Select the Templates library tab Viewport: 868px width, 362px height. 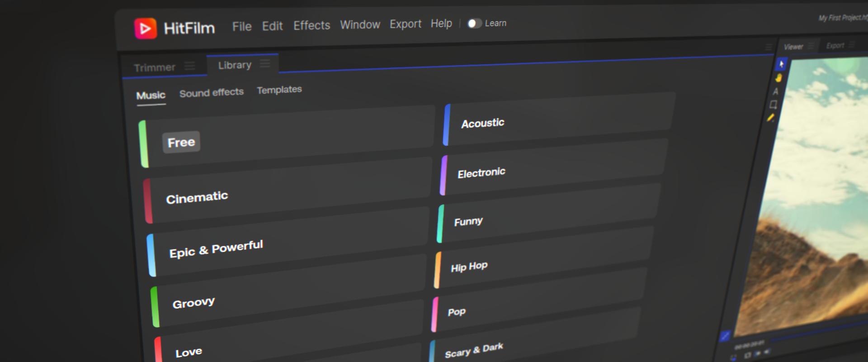[279, 90]
